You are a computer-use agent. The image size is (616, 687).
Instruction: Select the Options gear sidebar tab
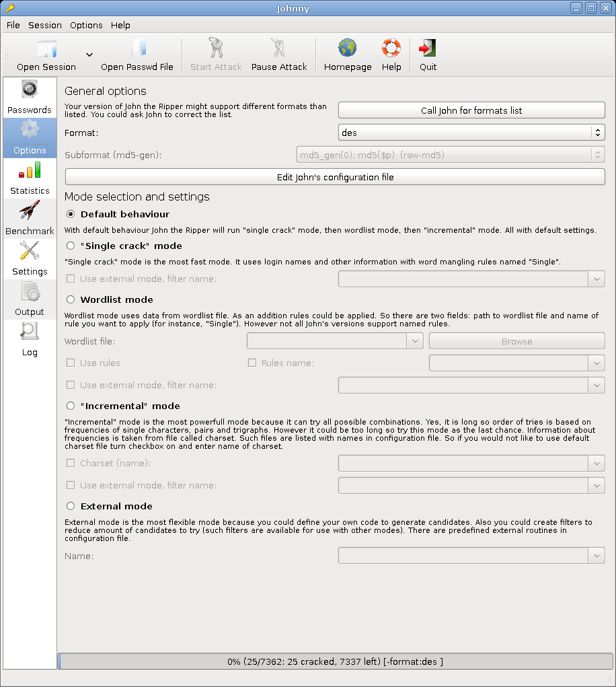point(30,138)
